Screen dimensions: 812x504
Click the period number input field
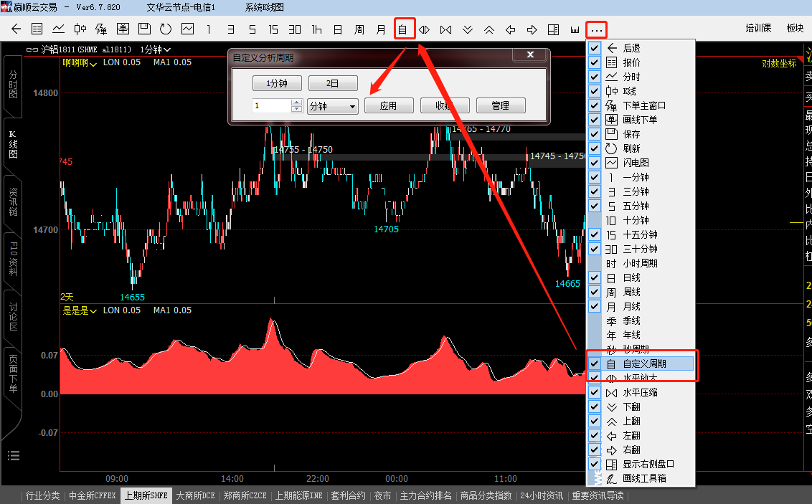tap(272, 105)
